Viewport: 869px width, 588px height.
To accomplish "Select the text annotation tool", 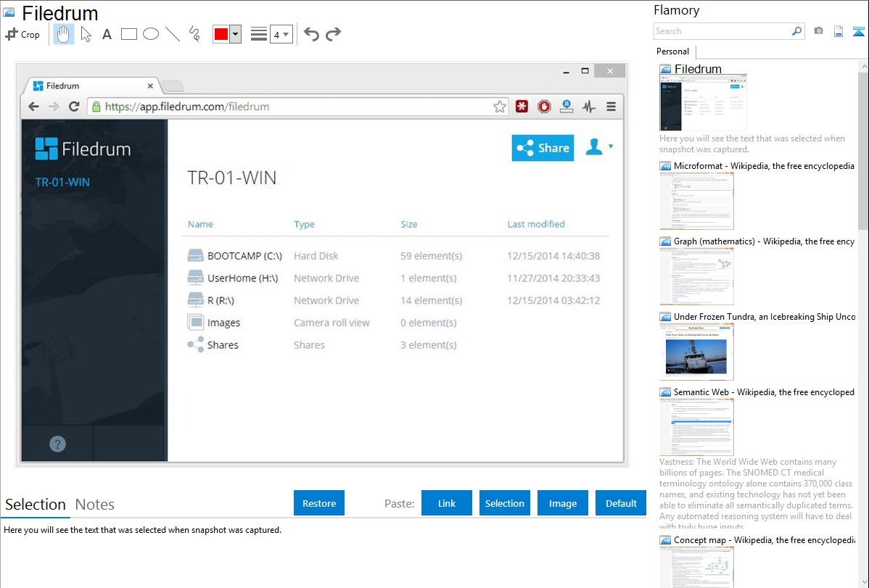I will click(x=107, y=34).
